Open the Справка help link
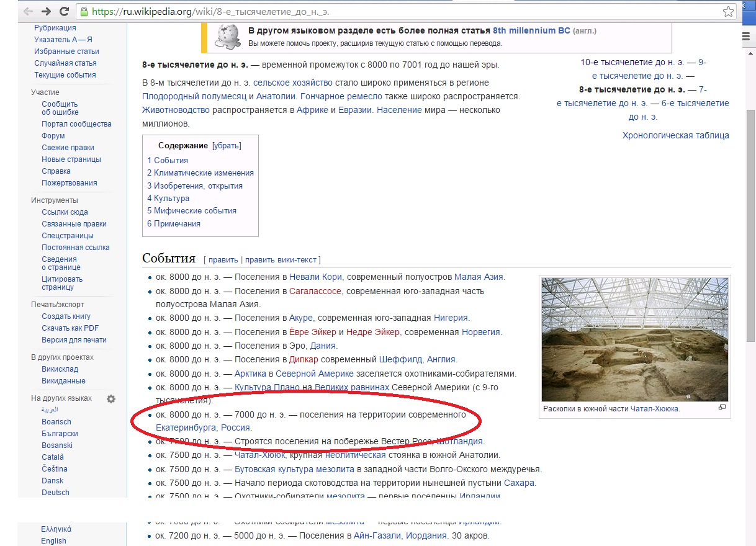Screen dimensions: 756x546 tap(56, 171)
